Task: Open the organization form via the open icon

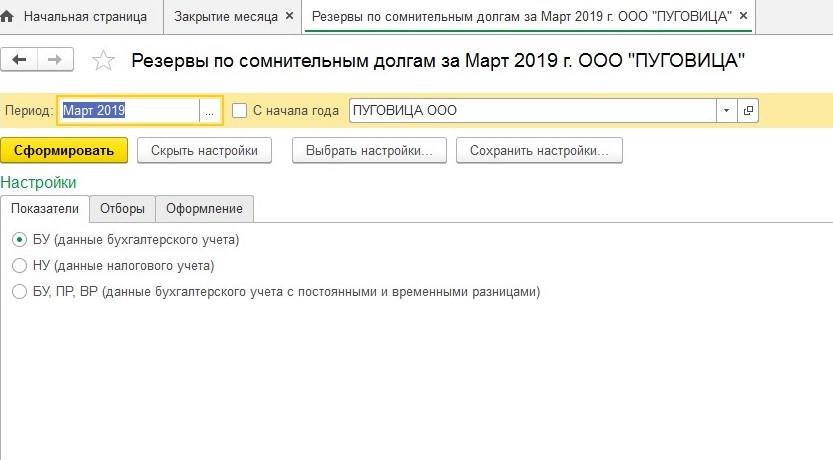Action: point(748,111)
